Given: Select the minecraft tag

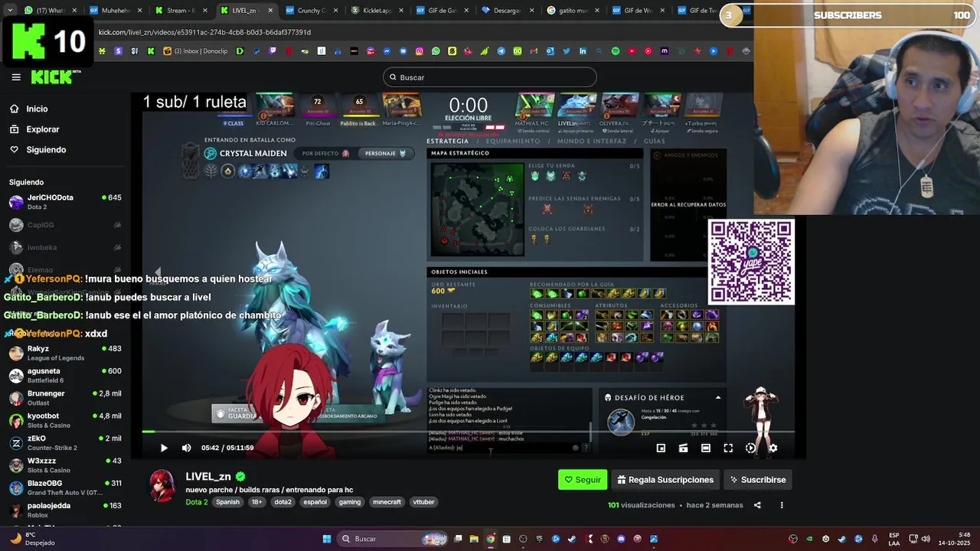Looking at the screenshot, I should pos(387,502).
